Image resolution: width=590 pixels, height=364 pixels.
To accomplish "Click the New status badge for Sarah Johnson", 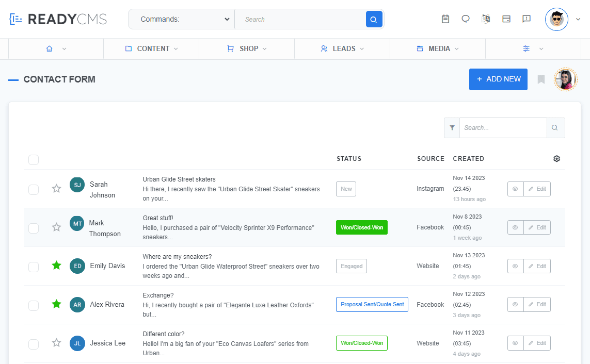I will [x=346, y=189].
